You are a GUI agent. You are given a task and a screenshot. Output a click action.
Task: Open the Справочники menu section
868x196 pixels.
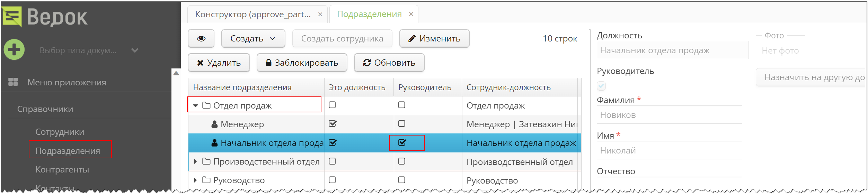45,109
